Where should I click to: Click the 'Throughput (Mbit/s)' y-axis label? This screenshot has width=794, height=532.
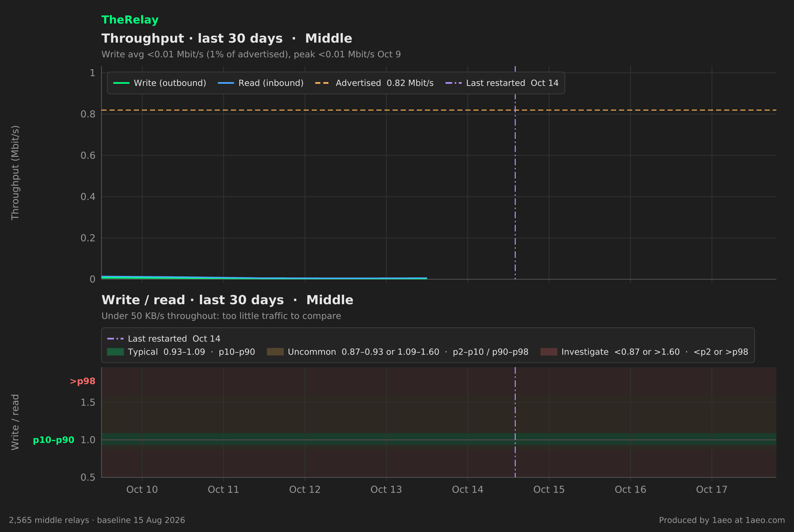[x=15, y=173]
